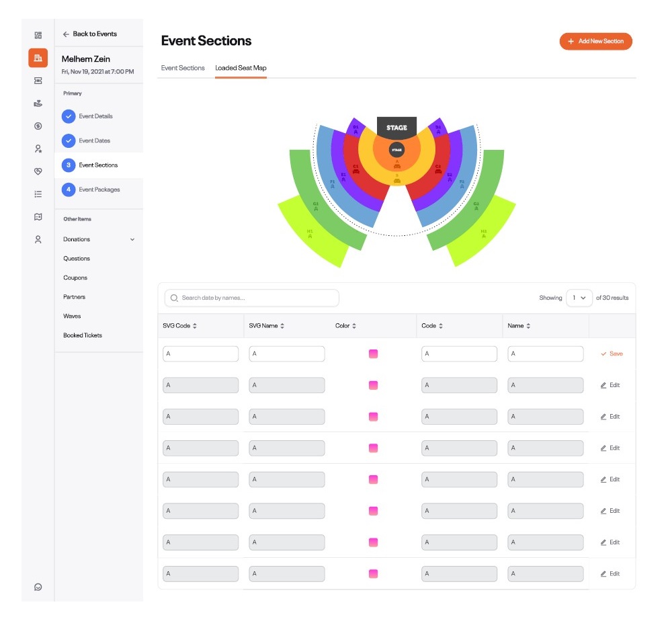Open the dollar payments icon in the sidebar

click(38, 126)
